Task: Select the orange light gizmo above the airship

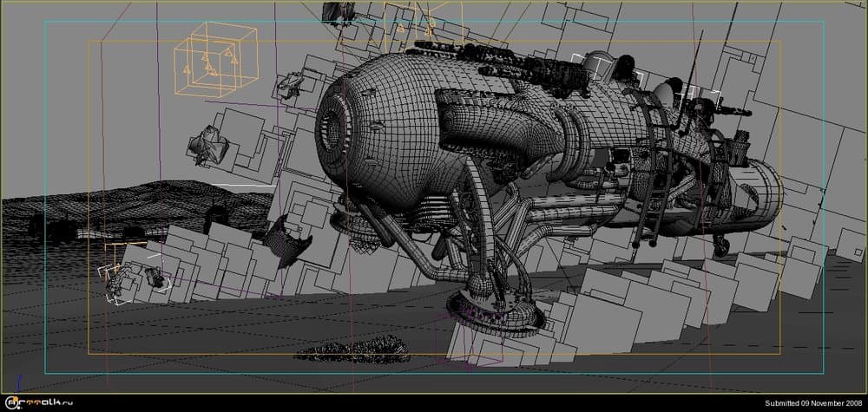Action: (x=408, y=24)
